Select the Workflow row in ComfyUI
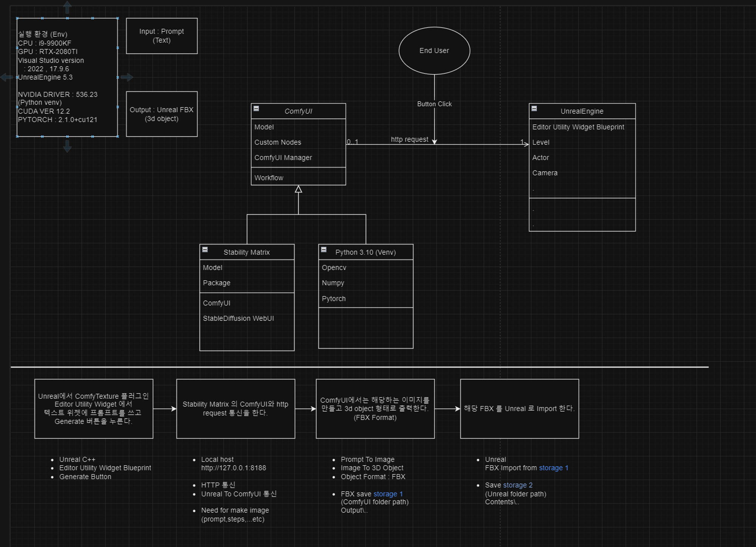Screen dimensions: 756x547 coord(269,178)
